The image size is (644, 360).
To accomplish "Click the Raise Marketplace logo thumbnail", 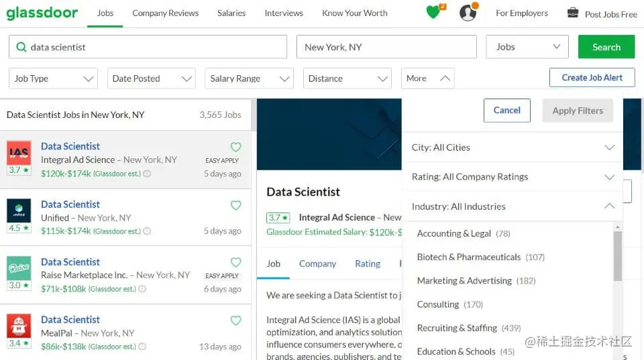I will 19,268.
